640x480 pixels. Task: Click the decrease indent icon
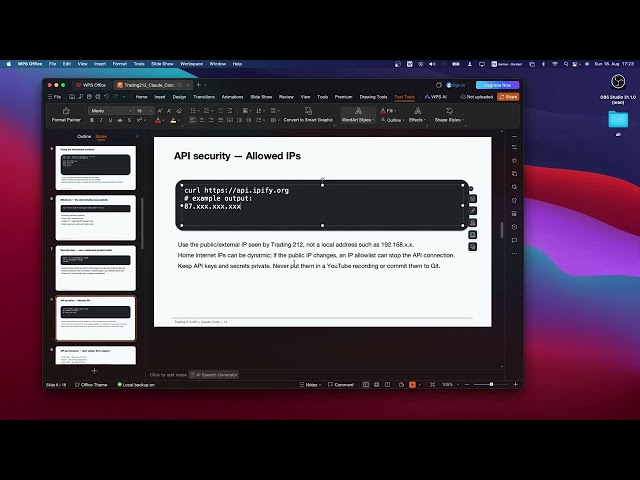220,111
